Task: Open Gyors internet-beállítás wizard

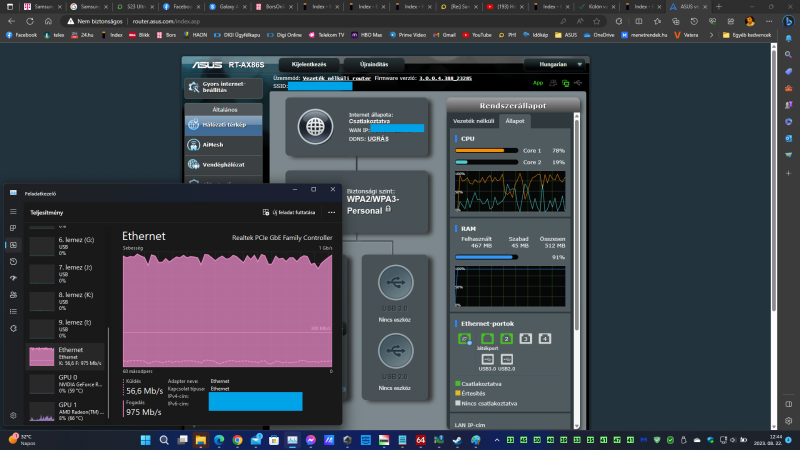Action: 223,87
